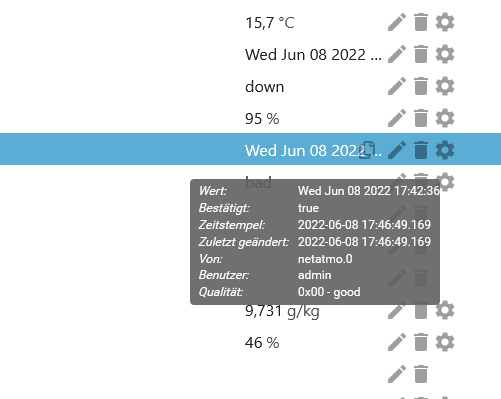Edit the 15,7 °C value with pencil
The width and height of the screenshot is (501, 399).
(397, 22)
